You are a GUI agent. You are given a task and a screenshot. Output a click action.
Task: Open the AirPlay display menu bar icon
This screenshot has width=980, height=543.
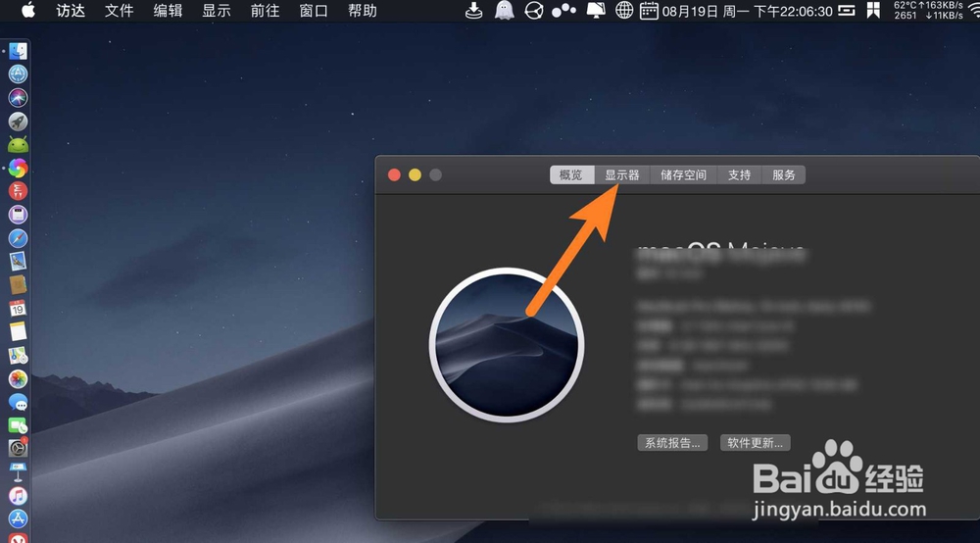coord(596,11)
